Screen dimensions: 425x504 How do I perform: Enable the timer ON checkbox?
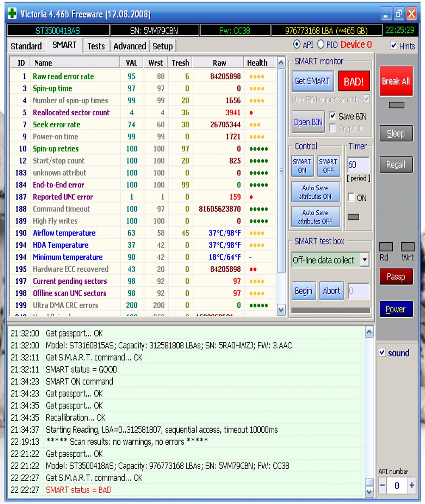coord(351,198)
